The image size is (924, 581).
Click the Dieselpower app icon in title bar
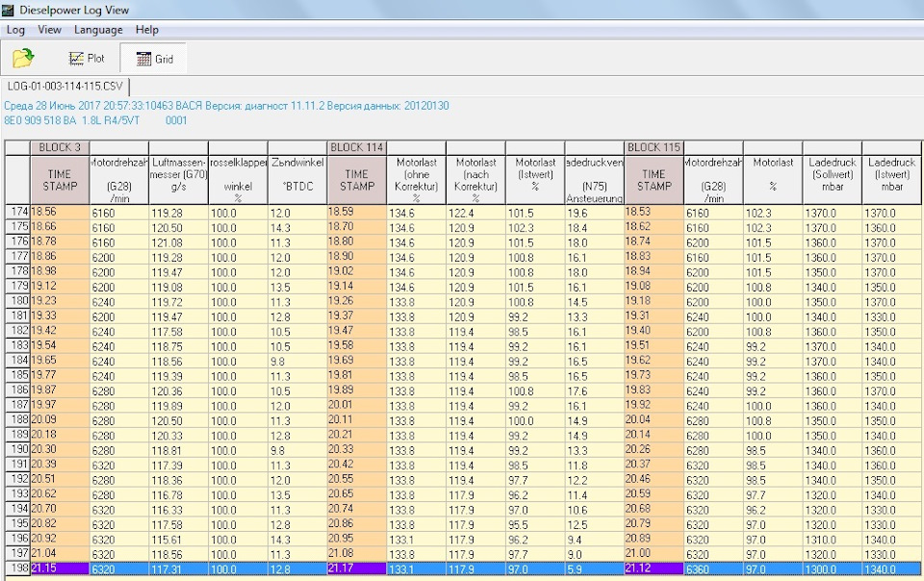point(10,10)
